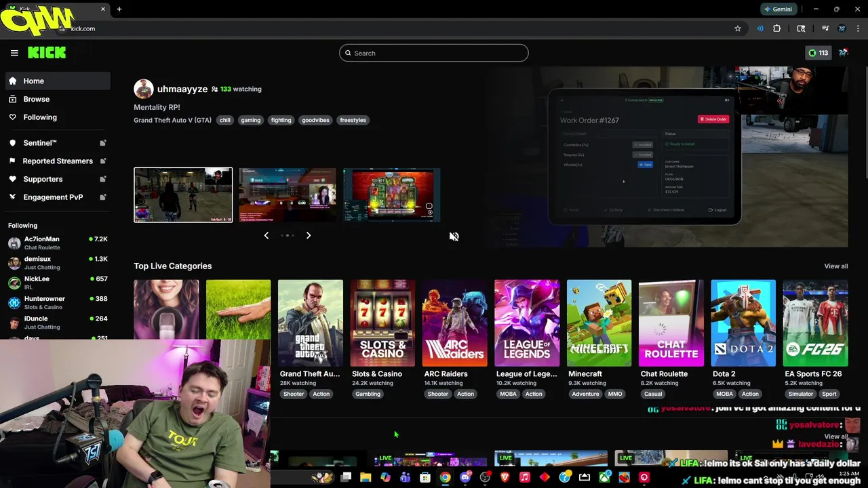Image resolution: width=868 pixels, height=488 pixels.
Task: Click external-link icon beside Engagement PvP
Action: click(103, 197)
